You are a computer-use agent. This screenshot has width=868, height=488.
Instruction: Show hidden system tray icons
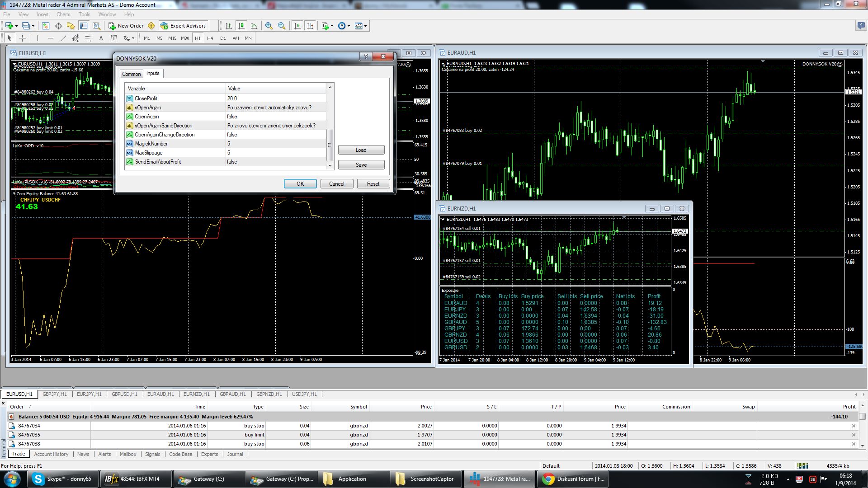pyautogui.click(x=788, y=479)
